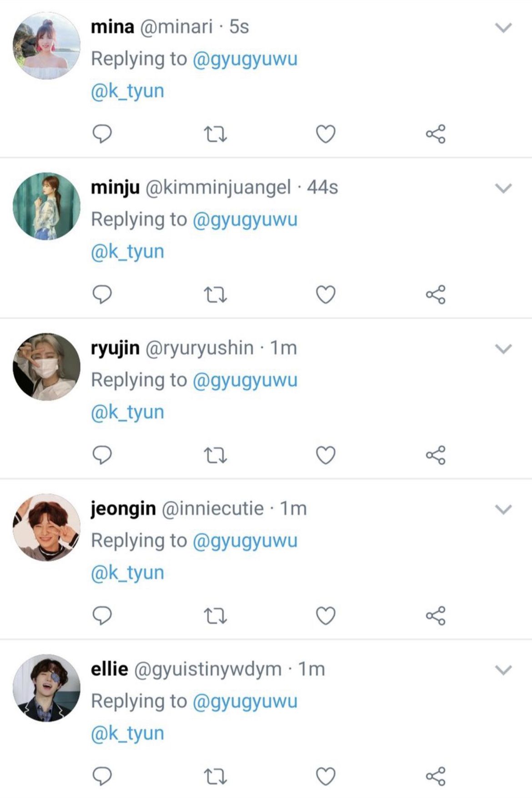Open @gyugyuwu link in minju's reply
This screenshot has width=532, height=798.
(x=245, y=220)
